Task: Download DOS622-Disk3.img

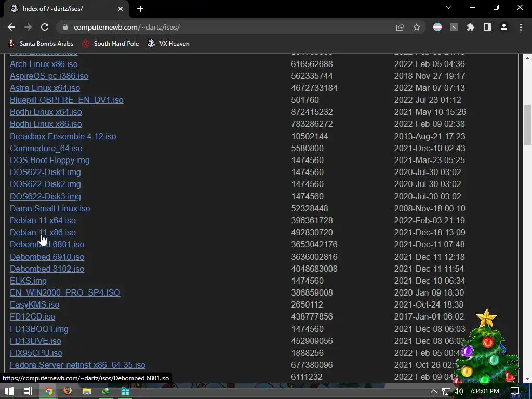Action: (x=46, y=197)
